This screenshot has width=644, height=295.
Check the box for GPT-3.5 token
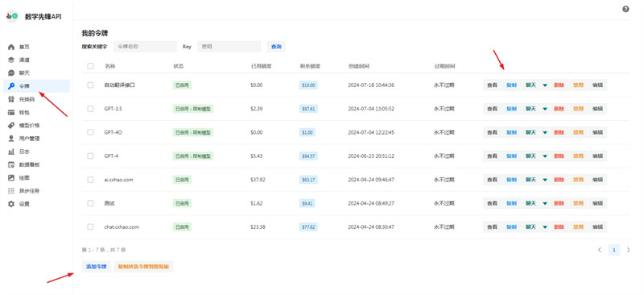tap(90, 109)
